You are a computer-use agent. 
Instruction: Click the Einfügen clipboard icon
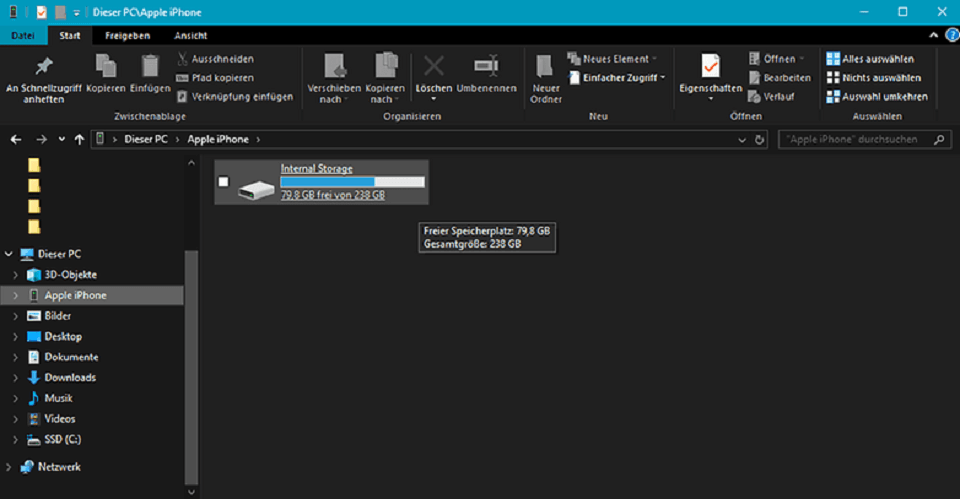click(x=150, y=67)
